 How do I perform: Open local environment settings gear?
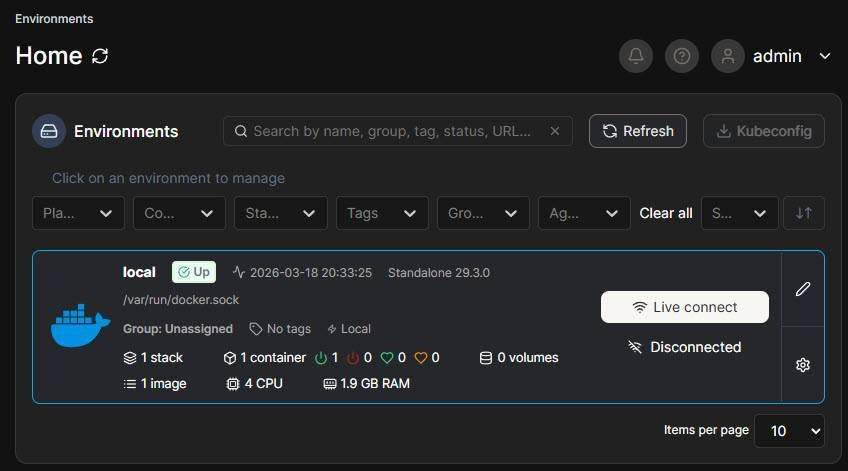tap(803, 365)
